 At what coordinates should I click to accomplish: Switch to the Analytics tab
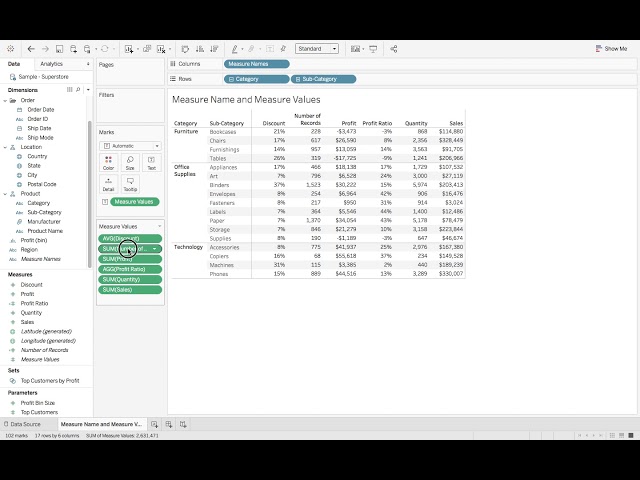pyautogui.click(x=51, y=64)
